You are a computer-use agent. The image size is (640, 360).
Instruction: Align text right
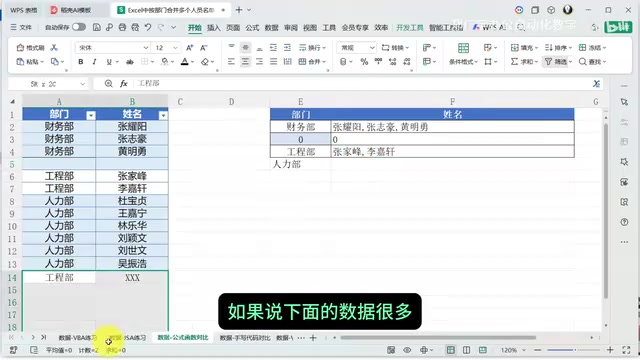[x=259, y=62]
